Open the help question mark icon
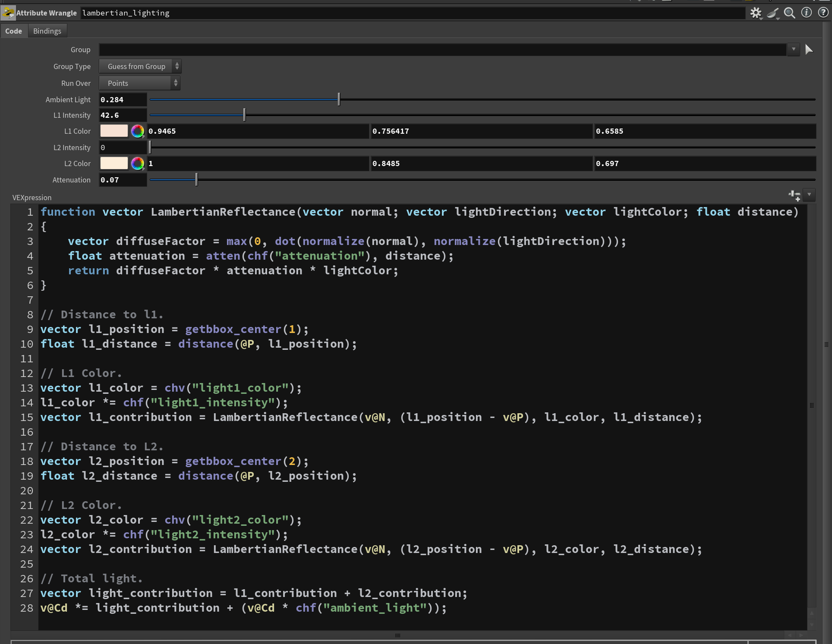 (823, 13)
